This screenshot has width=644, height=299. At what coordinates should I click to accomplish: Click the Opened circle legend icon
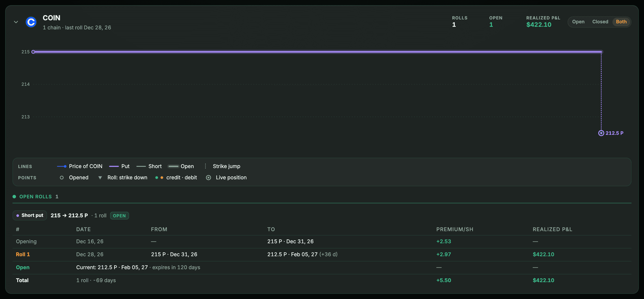(62, 178)
